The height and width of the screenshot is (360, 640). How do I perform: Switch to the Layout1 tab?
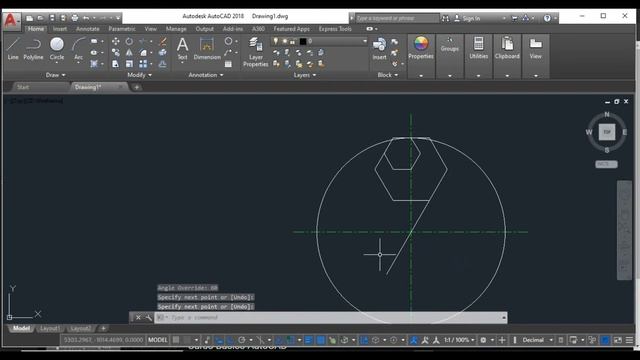coord(49,329)
